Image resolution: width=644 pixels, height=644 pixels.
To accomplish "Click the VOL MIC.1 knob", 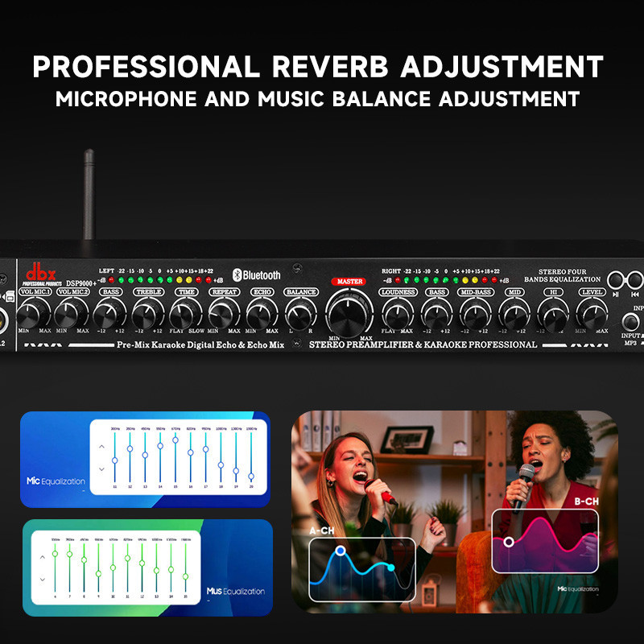I will click(33, 314).
